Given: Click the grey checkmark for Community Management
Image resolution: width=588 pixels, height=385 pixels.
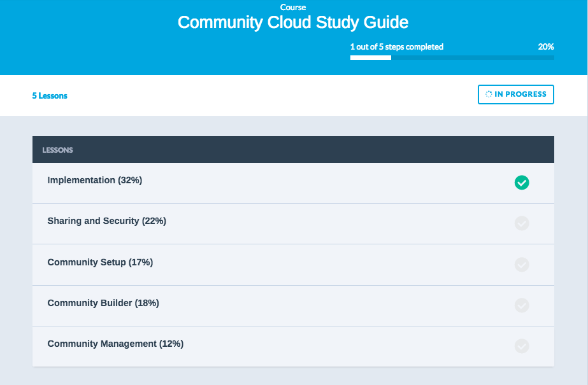Looking at the screenshot, I should (522, 346).
